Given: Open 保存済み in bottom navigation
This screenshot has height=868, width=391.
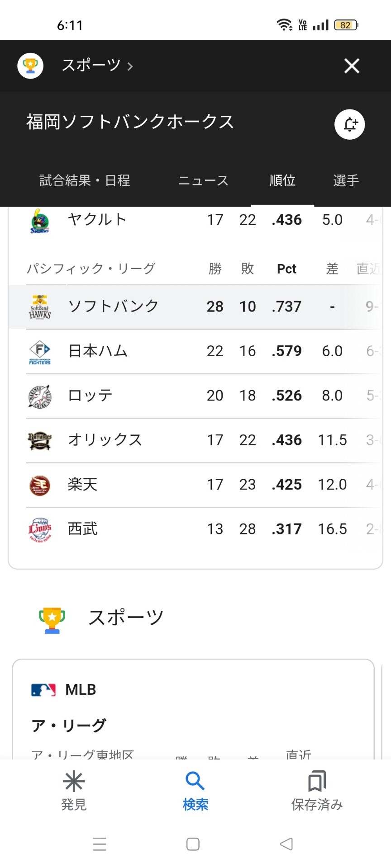Looking at the screenshot, I should pyautogui.click(x=317, y=791).
